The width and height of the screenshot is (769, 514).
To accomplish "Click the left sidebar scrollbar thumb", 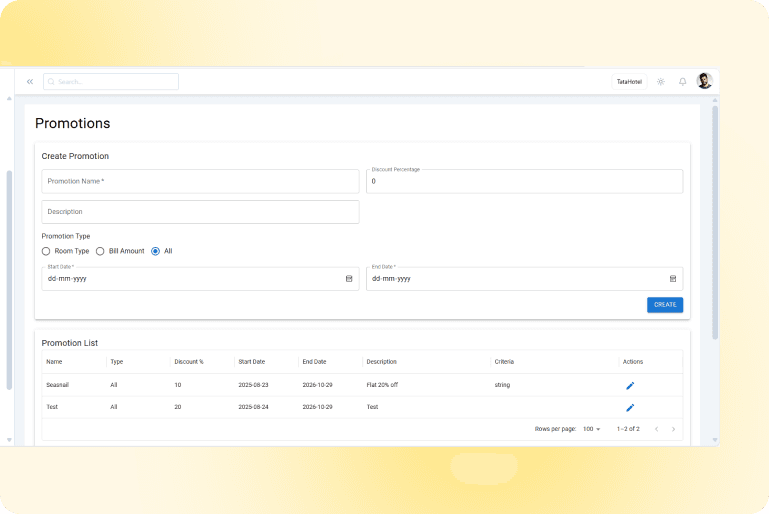I will (9, 280).
